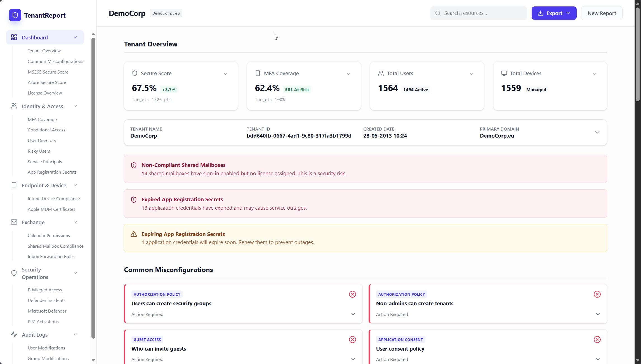Expand the tenant details row chevron
The width and height of the screenshot is (641, 364).
(x=597, y=133)
